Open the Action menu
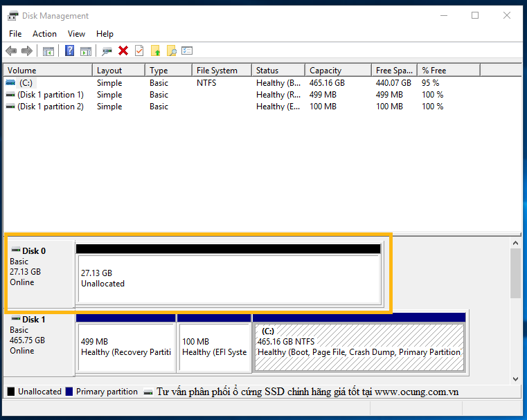This screenshot has width=527, height=420. tap(44, 34)
